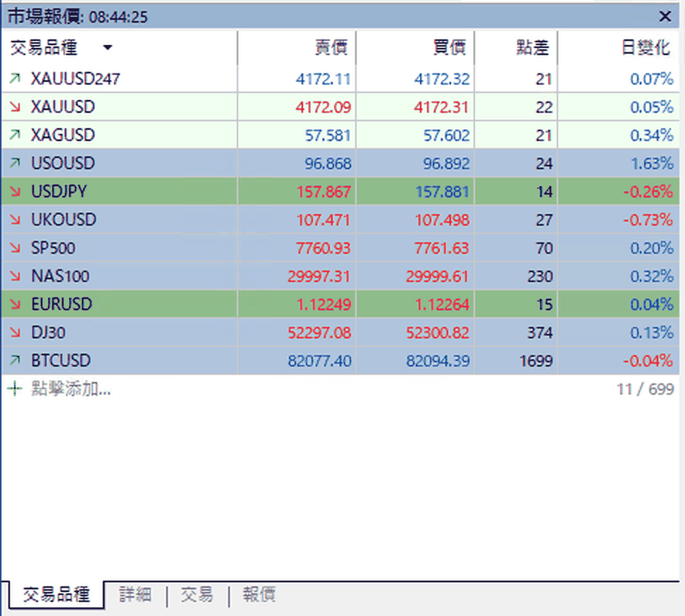Select the XAGUSD symbol name
This screenshot has width=685, height=616.
click(63, 135)
